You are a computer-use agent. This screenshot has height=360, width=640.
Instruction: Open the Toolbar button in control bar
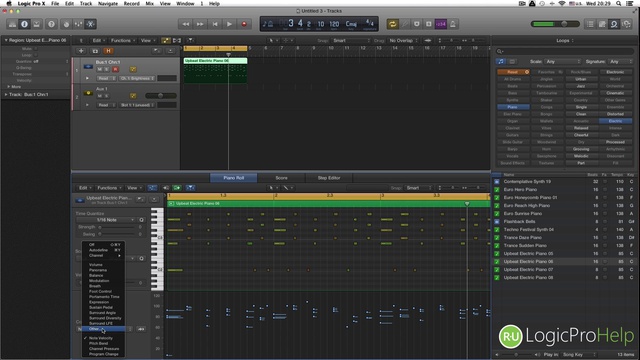(36, 24)
